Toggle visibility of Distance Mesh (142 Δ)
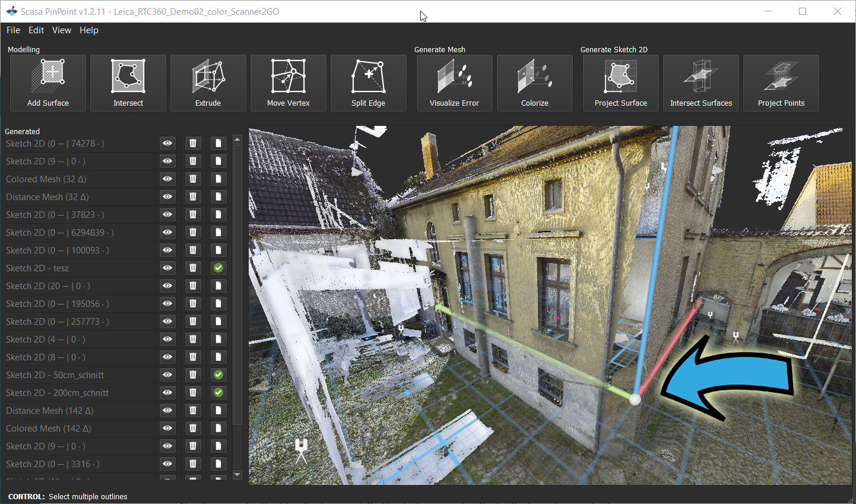 168,410
